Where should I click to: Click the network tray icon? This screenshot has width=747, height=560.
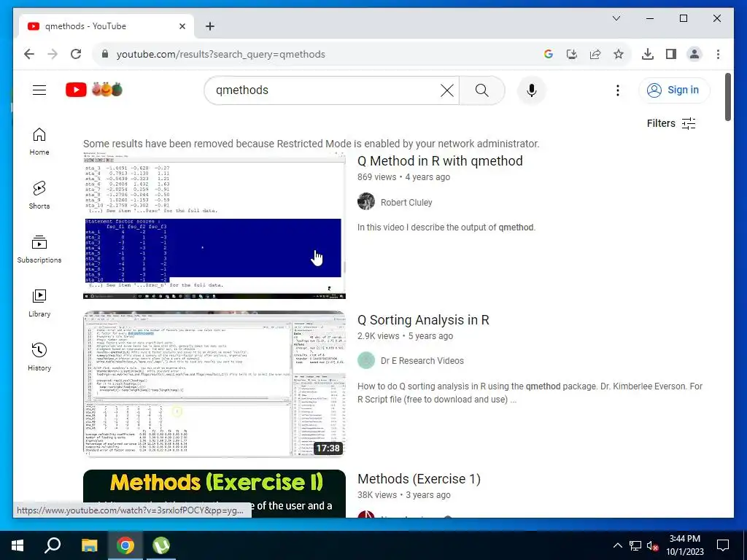point(635,545)
